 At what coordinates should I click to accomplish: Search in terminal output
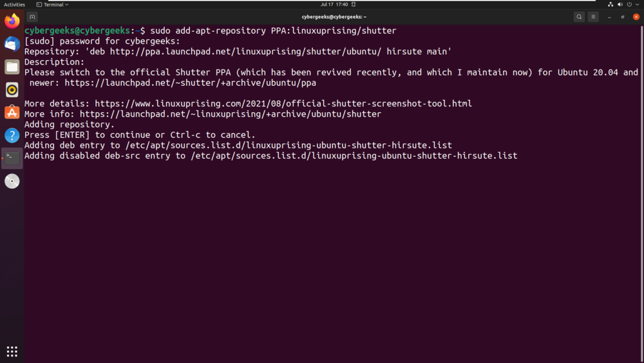pos(579,17)
